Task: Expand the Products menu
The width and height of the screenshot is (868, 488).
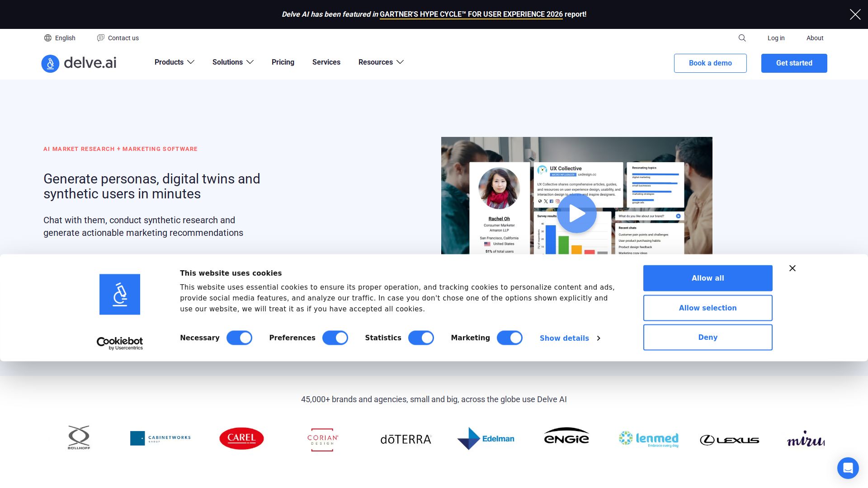Action: pos(175,62)
